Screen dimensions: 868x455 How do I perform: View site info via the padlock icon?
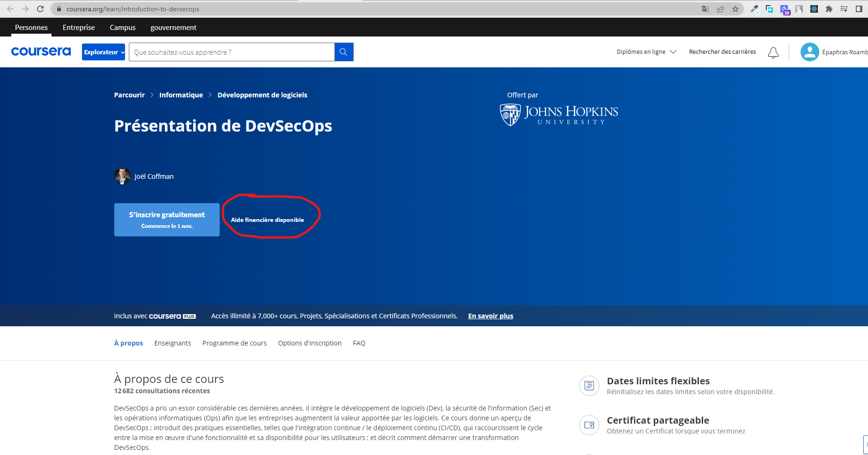pyautogui.click(x=59, y=9)
